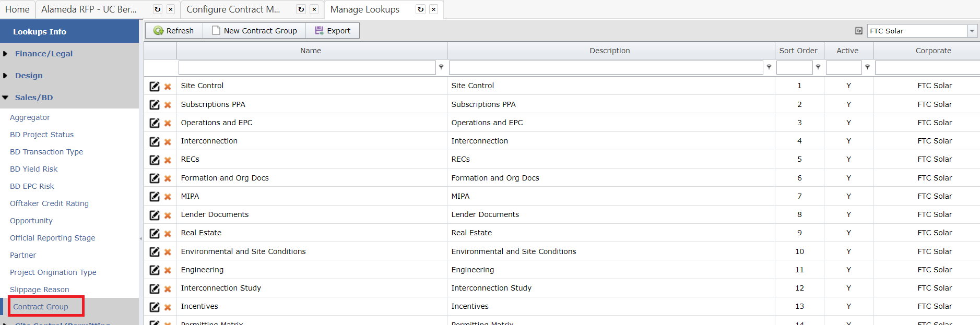The image size is (980, 325).
Task: Open the Aggregator lookup
Action: 30,117
